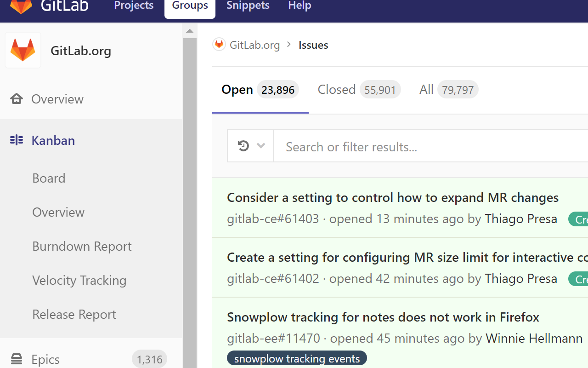
Task: Click the recent searches history icon
Action: coord(243,146)
